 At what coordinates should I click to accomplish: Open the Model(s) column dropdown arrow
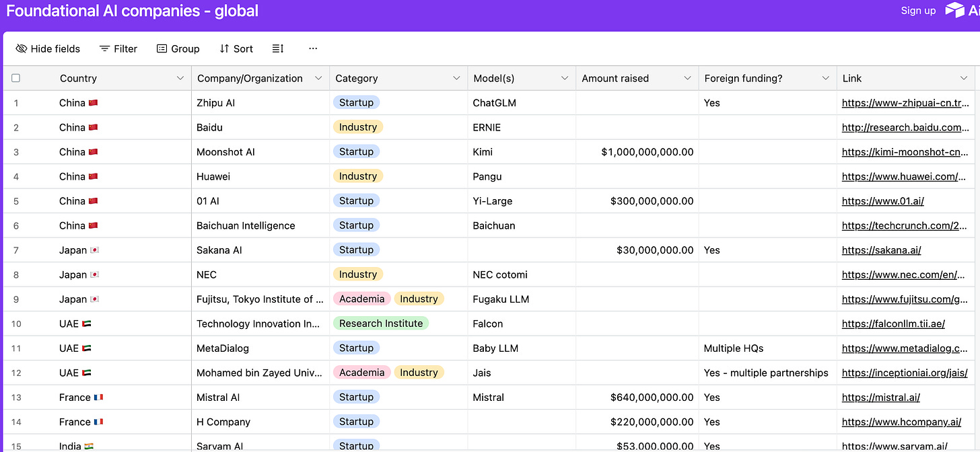(565, 78)
